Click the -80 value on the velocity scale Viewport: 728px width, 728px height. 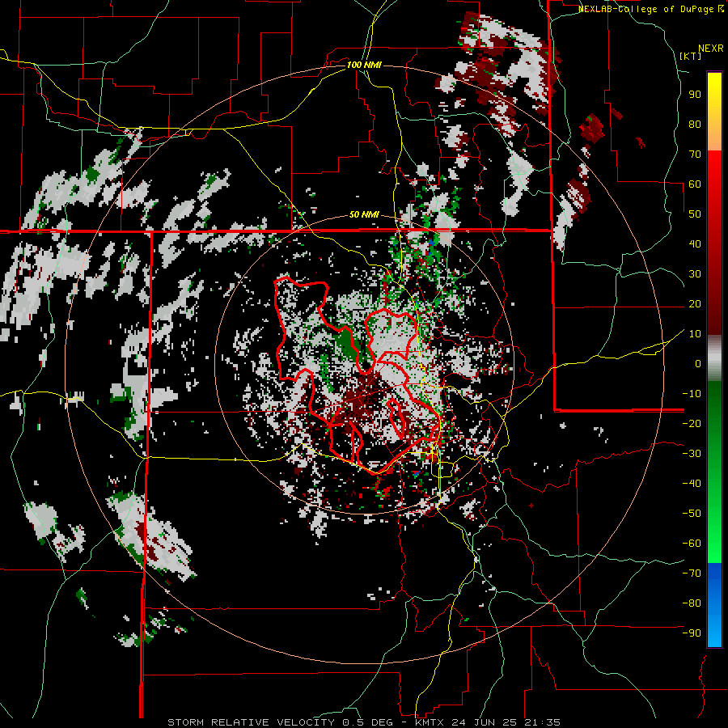coord(692,603)
